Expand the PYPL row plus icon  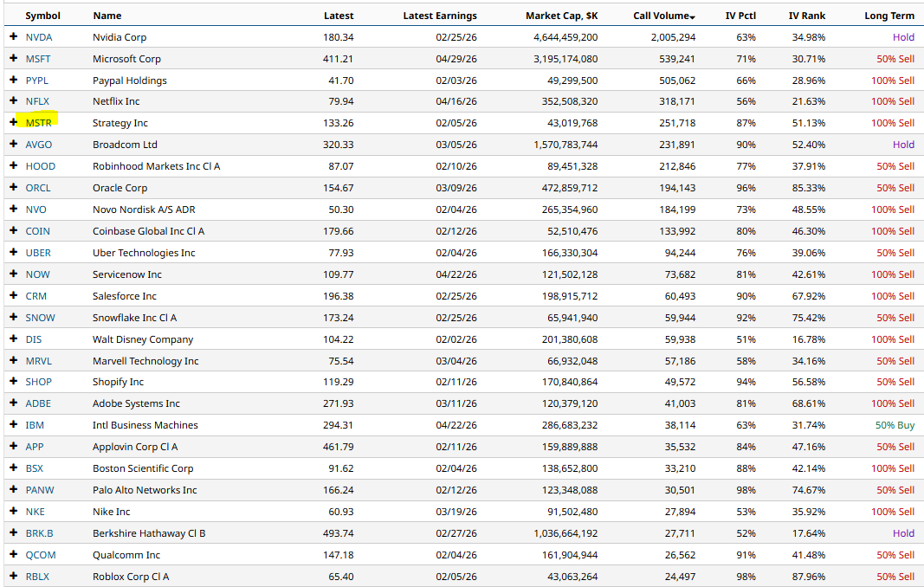14,80
